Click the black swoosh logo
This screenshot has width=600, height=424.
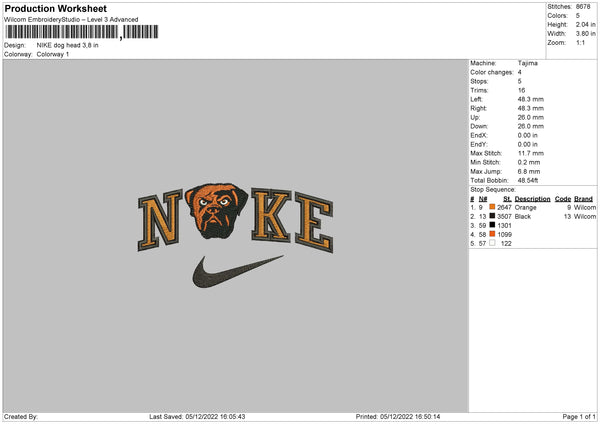[x=238, y=271]
